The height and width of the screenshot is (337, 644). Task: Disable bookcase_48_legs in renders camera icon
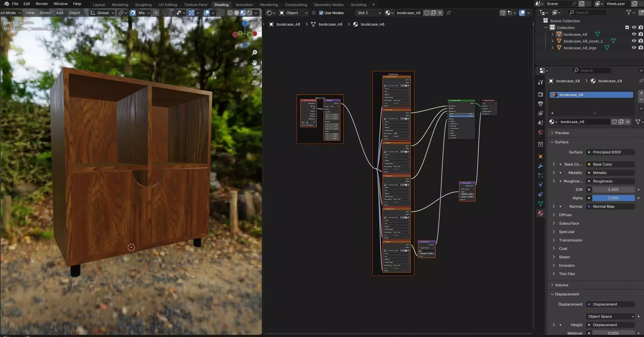pyautogui.click(x=641, y=48)
